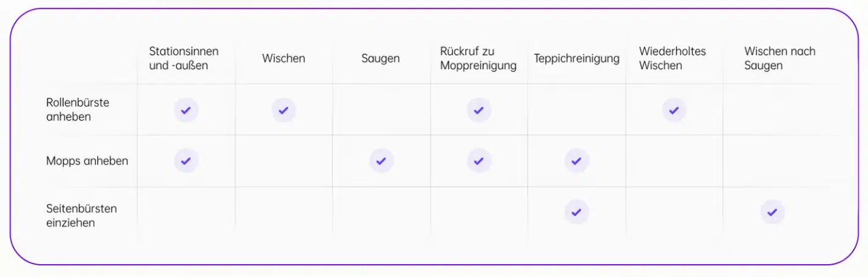Screen dimensions: 868x277
Task: Click the Mopps anheben row label
Action: tap(87, 161)
